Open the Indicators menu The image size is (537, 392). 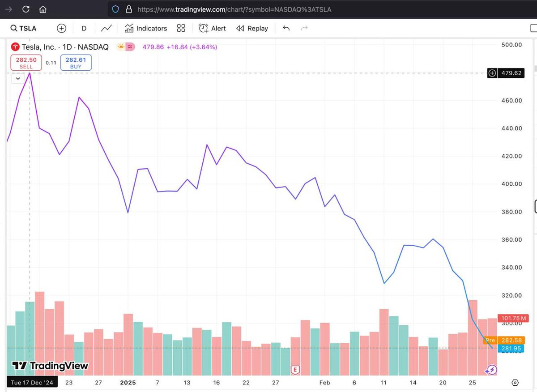tap(146, 28)
